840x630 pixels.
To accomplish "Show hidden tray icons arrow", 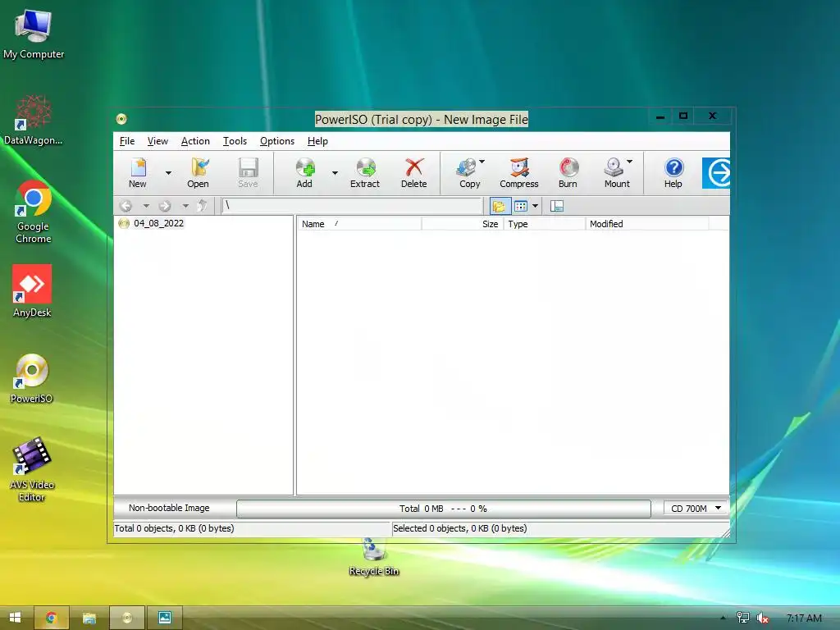I will click(723, 618).
